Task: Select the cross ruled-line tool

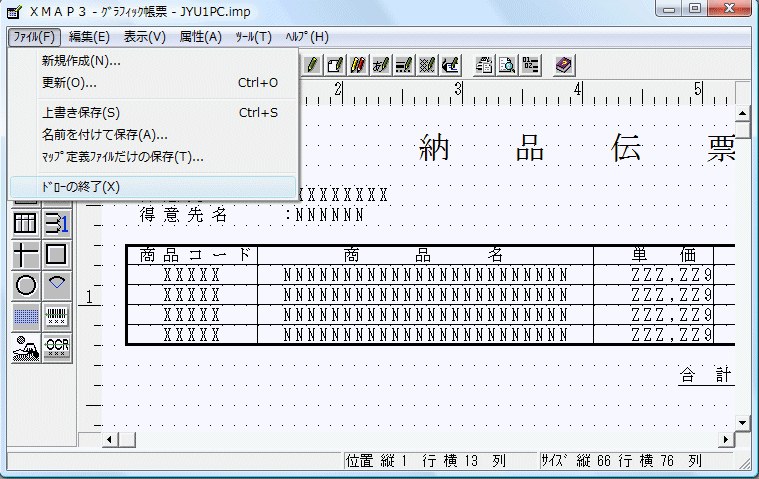Action: point(25,254)
